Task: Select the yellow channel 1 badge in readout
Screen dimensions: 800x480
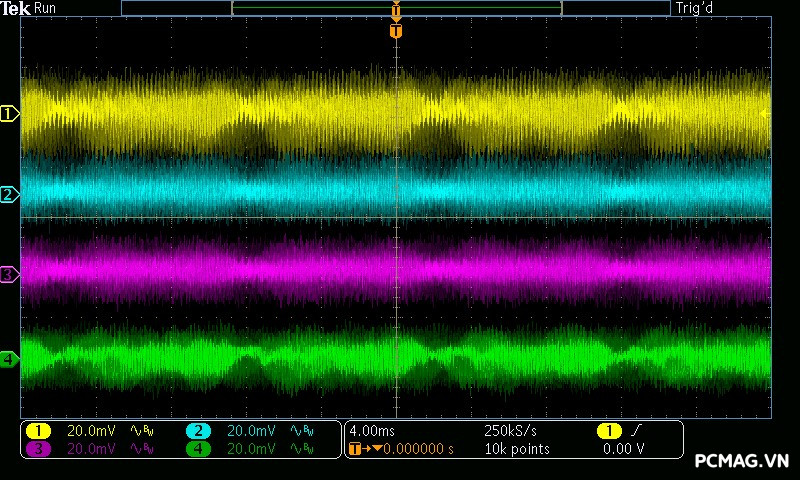Action: point(38,431)
